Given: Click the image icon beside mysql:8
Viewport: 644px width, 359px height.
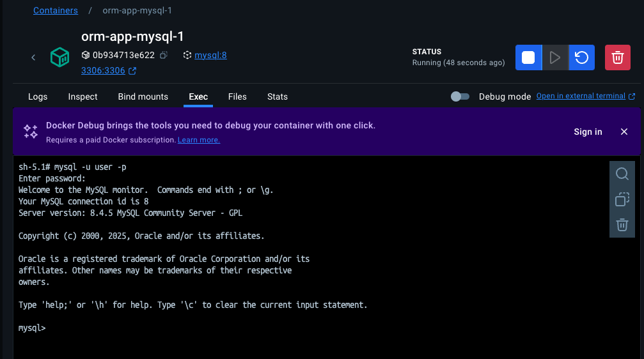Looking at the screenshot, I should tap(187, 55).
